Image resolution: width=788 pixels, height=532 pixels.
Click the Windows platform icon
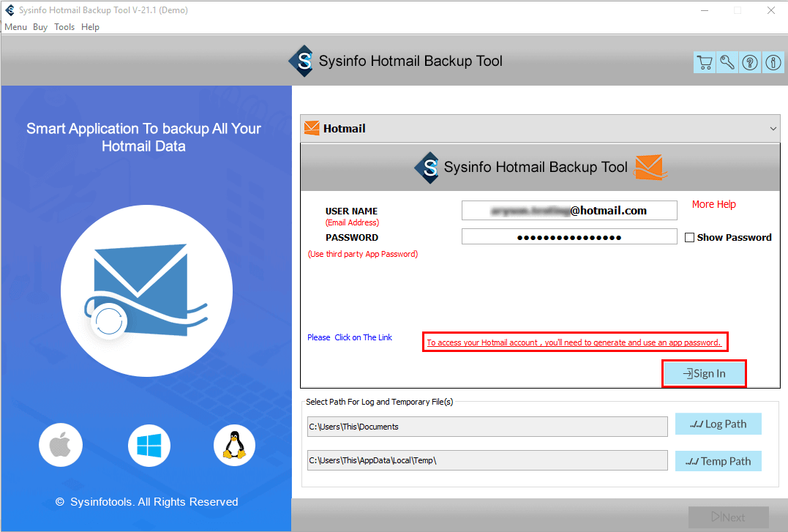tap(149, 445)
